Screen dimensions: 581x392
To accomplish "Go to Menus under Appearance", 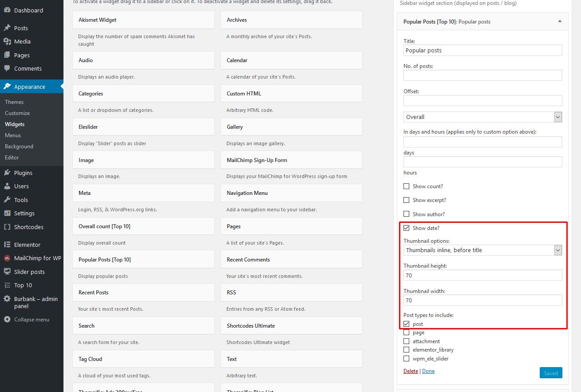I will click(13, 135).
